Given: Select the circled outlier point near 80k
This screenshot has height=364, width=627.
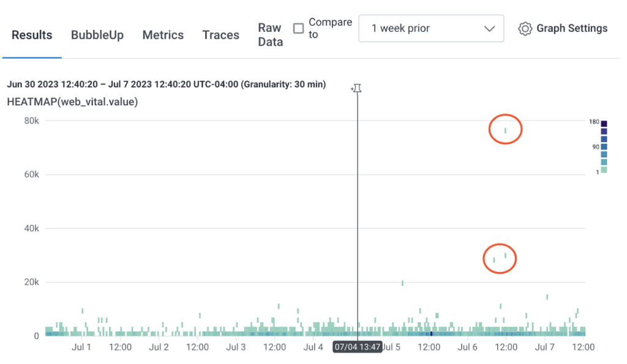Looking at the screenshot, I should pos(505,130).
